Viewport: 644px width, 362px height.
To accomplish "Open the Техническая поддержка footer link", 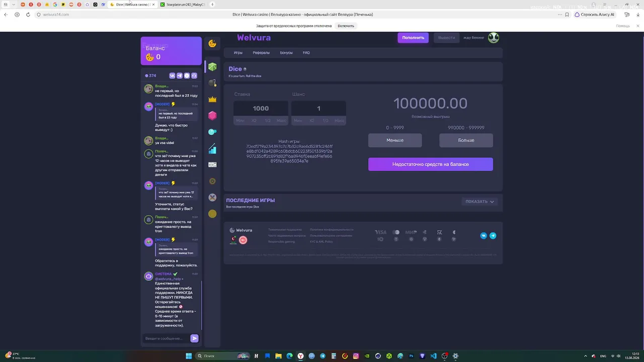I will tap(285, 230).
